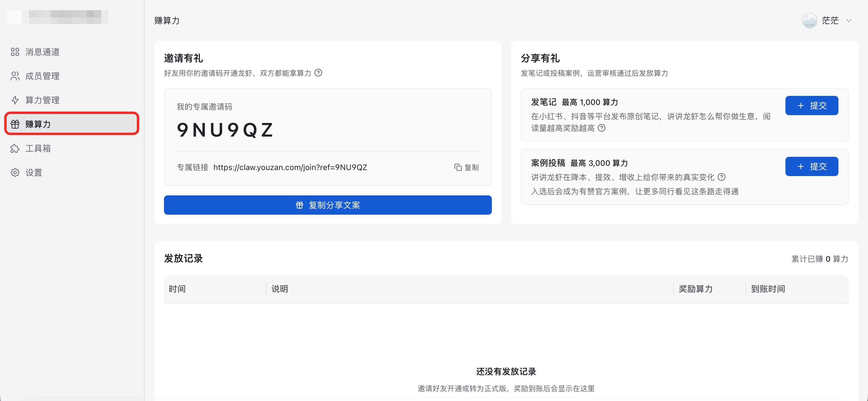Click the gift icon on 复制分享文案 button
Image resolution: width=868 pixels, height=401 pixels.
(x=300, y=205)
